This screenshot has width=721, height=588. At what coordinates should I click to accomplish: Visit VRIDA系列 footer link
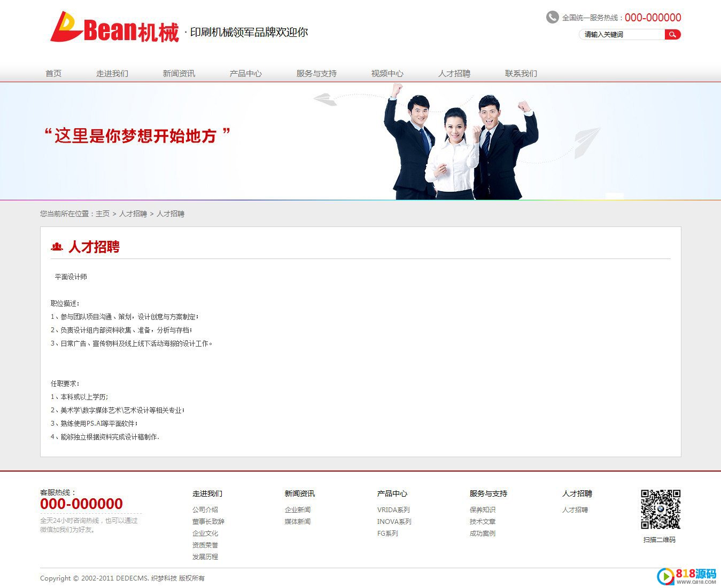393,510
